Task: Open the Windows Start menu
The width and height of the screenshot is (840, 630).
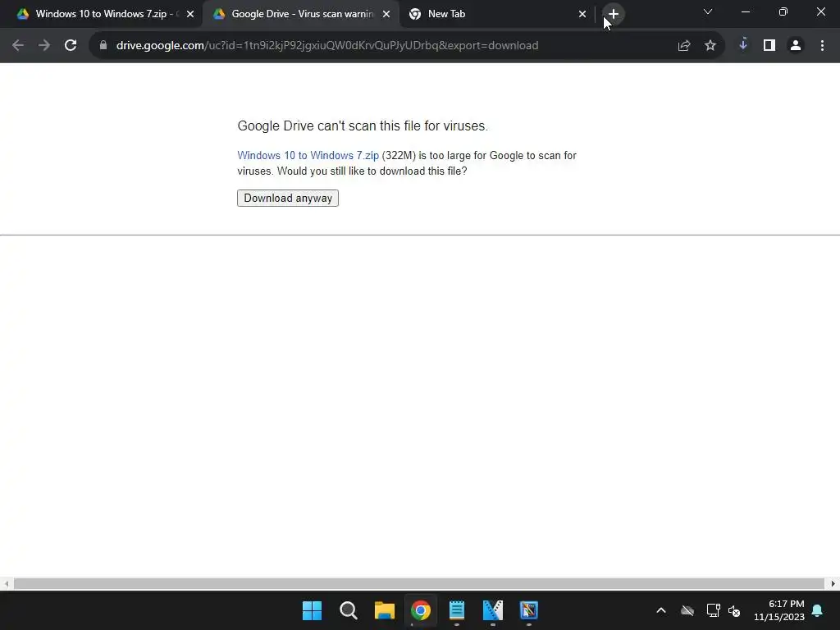Action: pos(313,610)
